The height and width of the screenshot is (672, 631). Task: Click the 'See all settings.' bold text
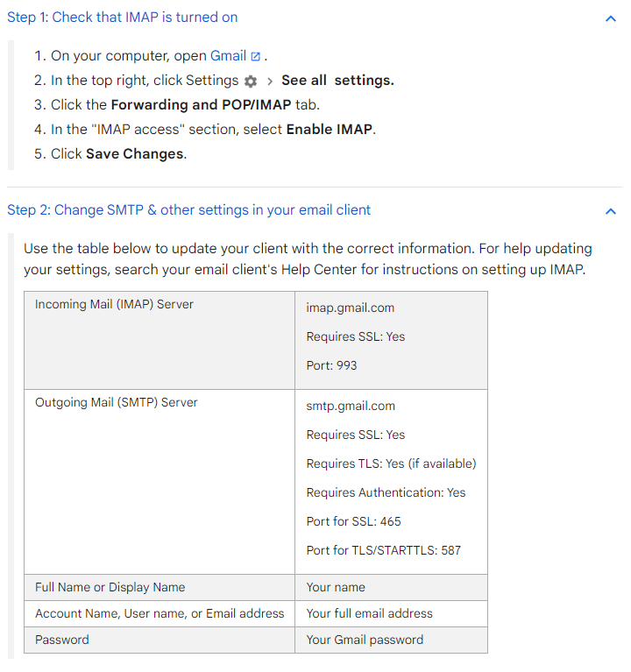pyautogui.click(x=337, y=80)
